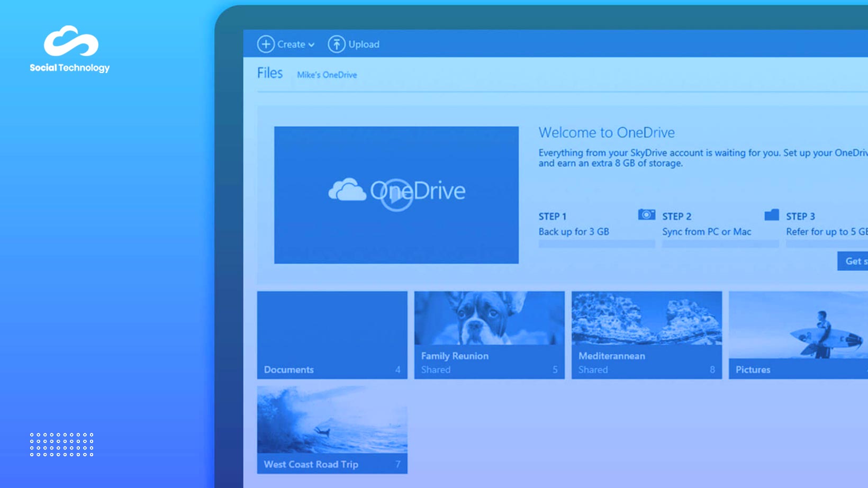
Task: Click the Step 3 progress bar
Action: [827, 244]
